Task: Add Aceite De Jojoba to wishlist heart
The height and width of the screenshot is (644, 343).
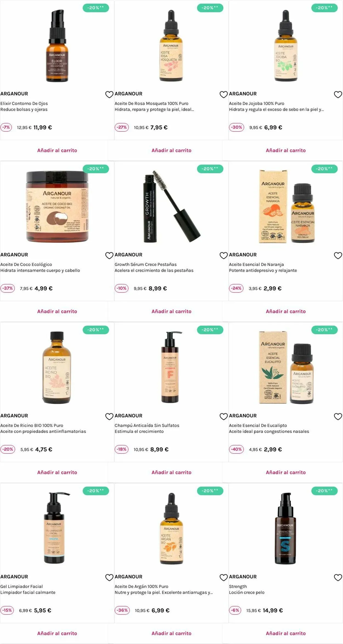Action: (x=338, y=95)
